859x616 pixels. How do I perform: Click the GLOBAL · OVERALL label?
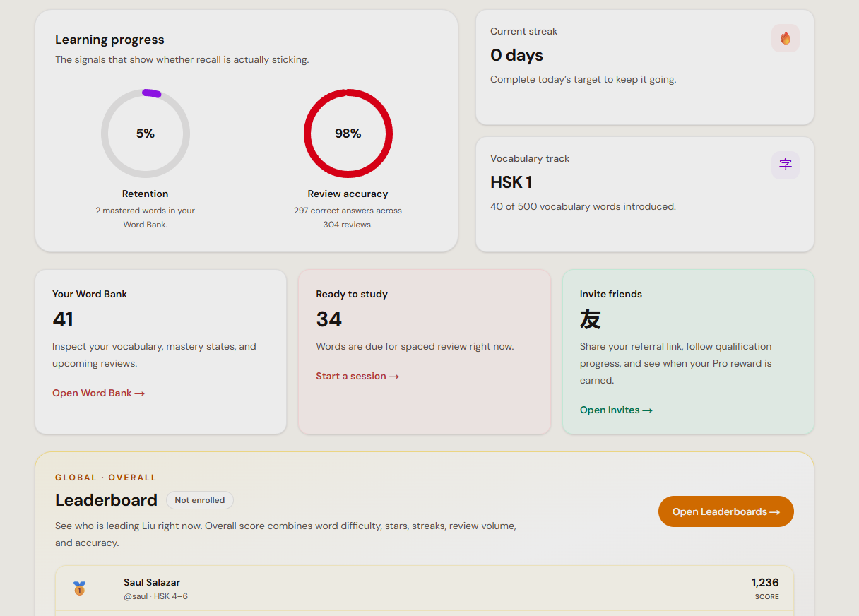tap(106, 478)
